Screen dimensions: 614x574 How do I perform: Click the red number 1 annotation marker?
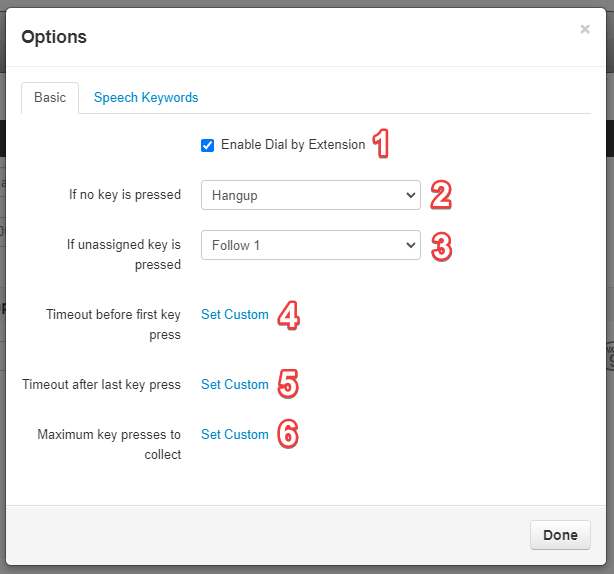(x=381, y=144)
